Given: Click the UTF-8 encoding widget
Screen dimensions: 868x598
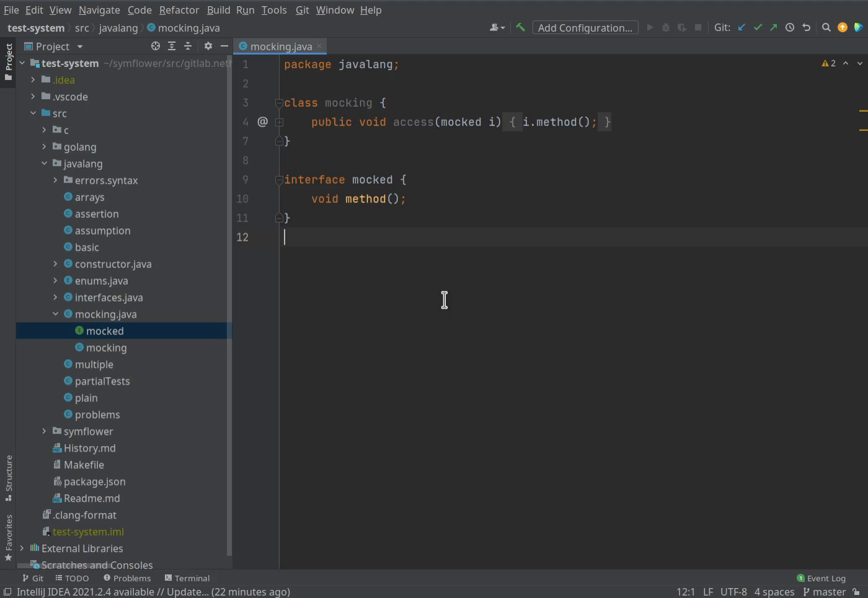Looking at the screenshot, I should pos(733,592).
